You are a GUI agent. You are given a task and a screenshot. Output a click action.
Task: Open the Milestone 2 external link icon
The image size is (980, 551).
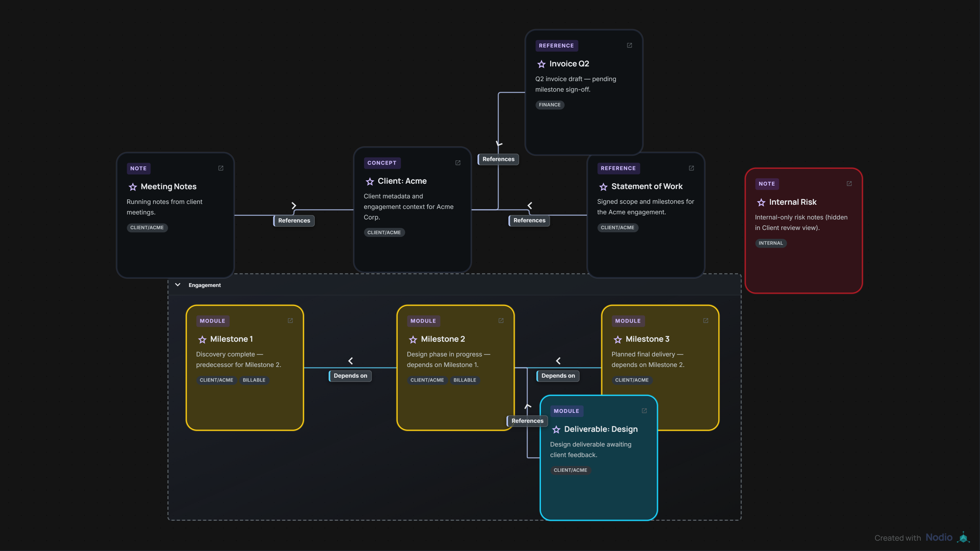pos(501,321)
